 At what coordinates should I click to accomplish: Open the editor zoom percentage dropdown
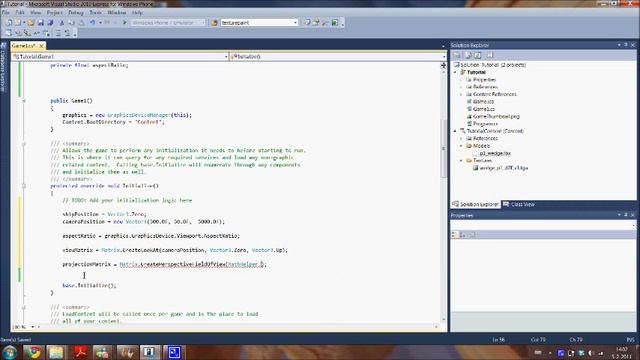[33, 327]
